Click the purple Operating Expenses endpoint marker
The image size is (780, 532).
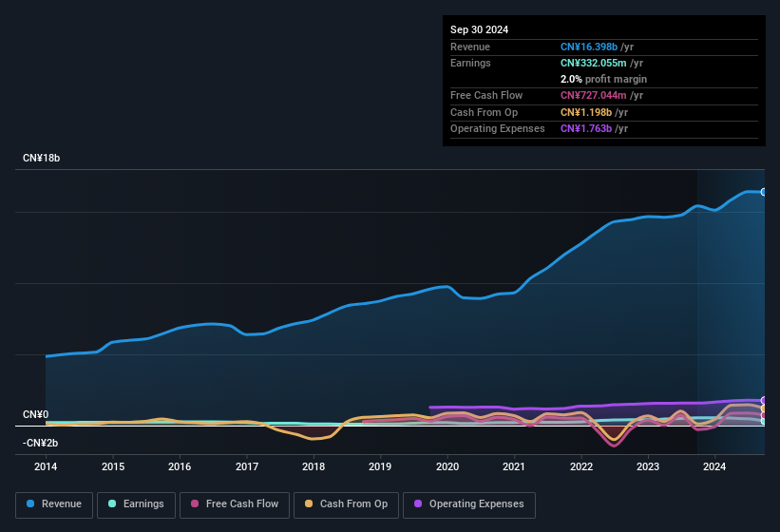pos(764,400)
